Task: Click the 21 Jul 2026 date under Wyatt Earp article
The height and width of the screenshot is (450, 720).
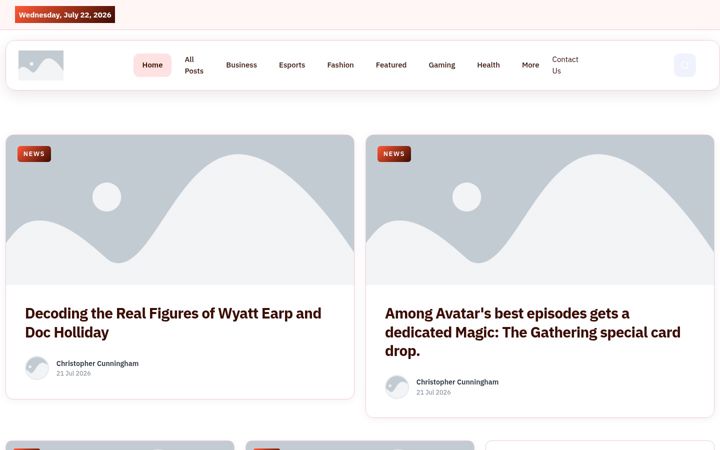Action: click(73, 373)
